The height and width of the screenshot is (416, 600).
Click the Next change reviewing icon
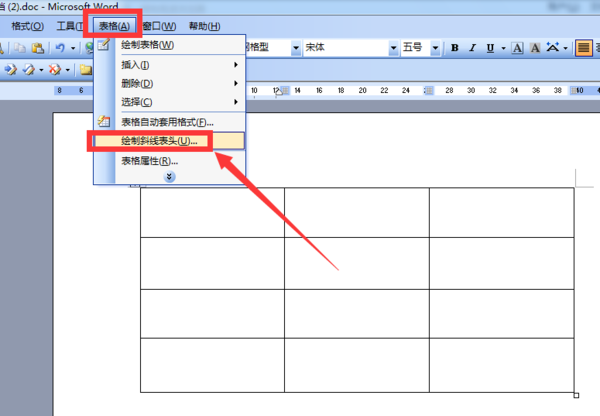[10, 69]
